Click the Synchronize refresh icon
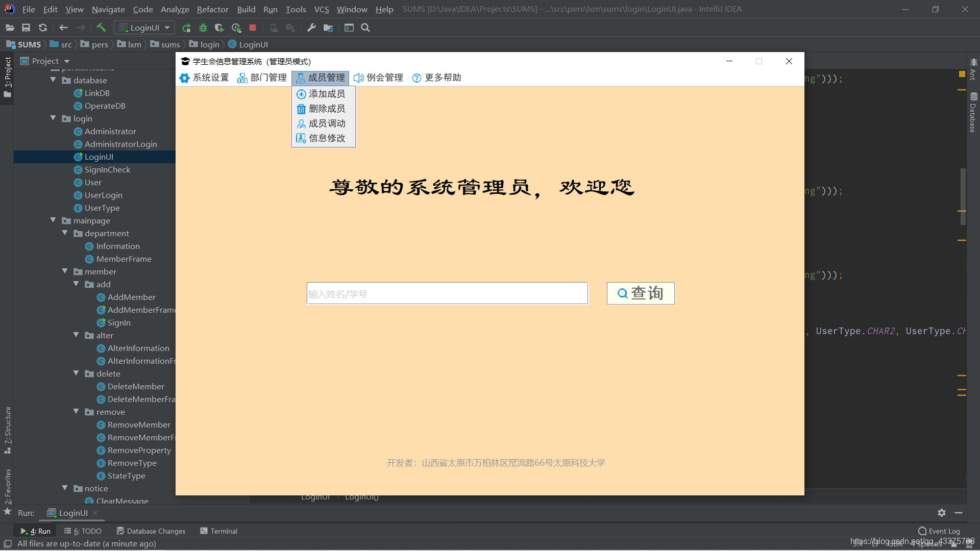The width and height of the screenshot is (980, 551). (x=43, y=28)
